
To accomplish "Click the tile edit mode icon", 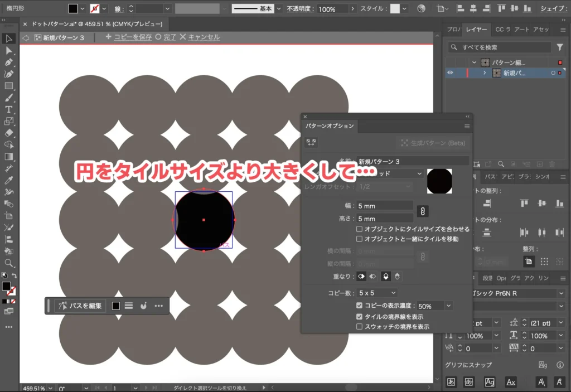I will (311, 143).
